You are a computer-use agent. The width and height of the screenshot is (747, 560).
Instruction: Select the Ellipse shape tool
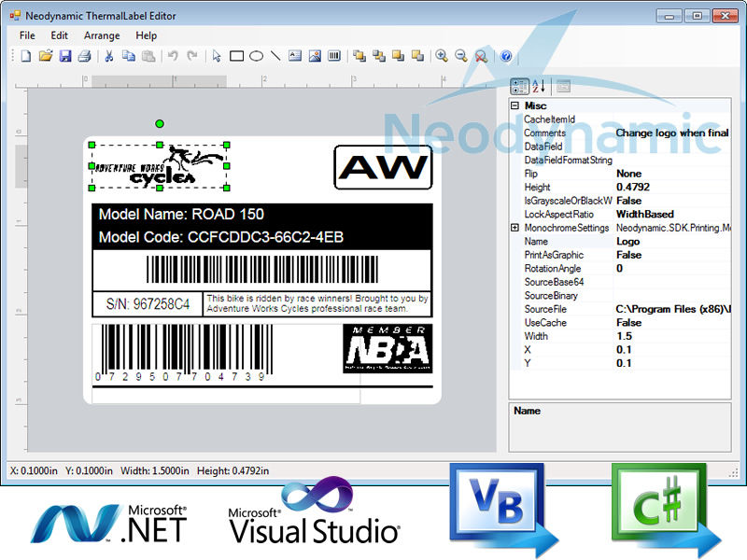click(x=256, y=56)
